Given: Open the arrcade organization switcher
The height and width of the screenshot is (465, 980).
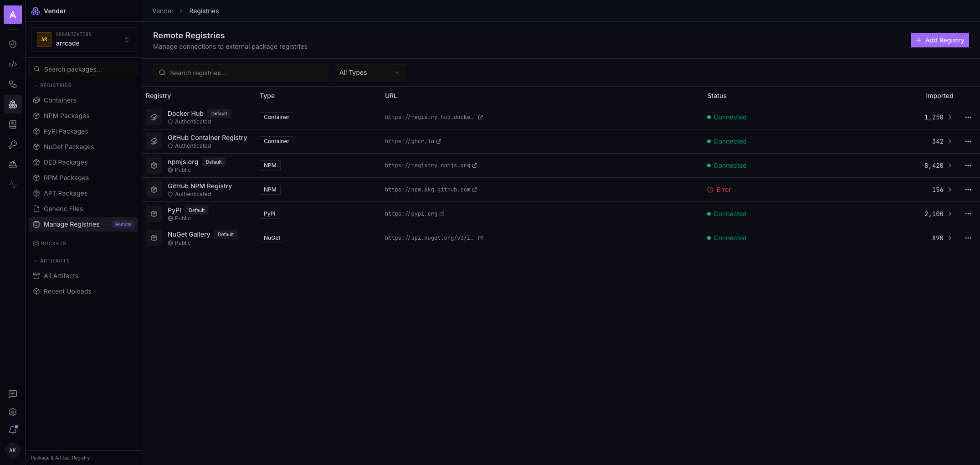Looking at the screenshot, I should tap(83, 40).
